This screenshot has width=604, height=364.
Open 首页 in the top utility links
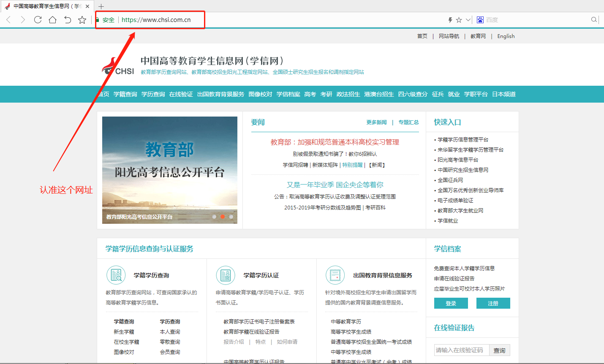[422, 36]
